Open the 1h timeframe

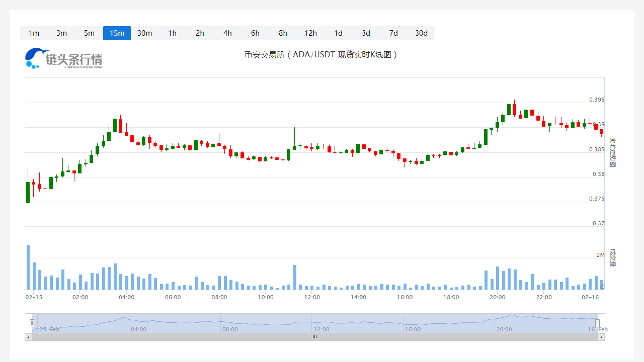pyautogui.click(x=172, y=33)
